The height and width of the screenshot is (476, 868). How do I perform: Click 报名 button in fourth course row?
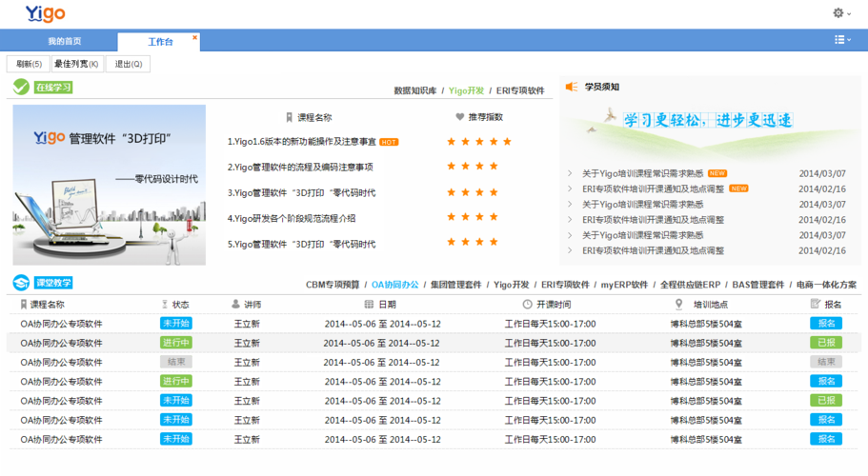[826, 382]
